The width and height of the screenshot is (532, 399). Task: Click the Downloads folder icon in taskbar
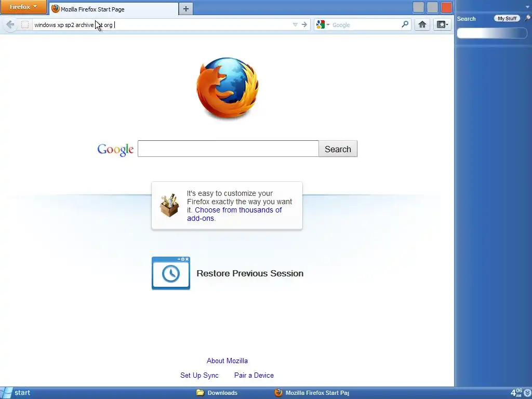[200, 393]
